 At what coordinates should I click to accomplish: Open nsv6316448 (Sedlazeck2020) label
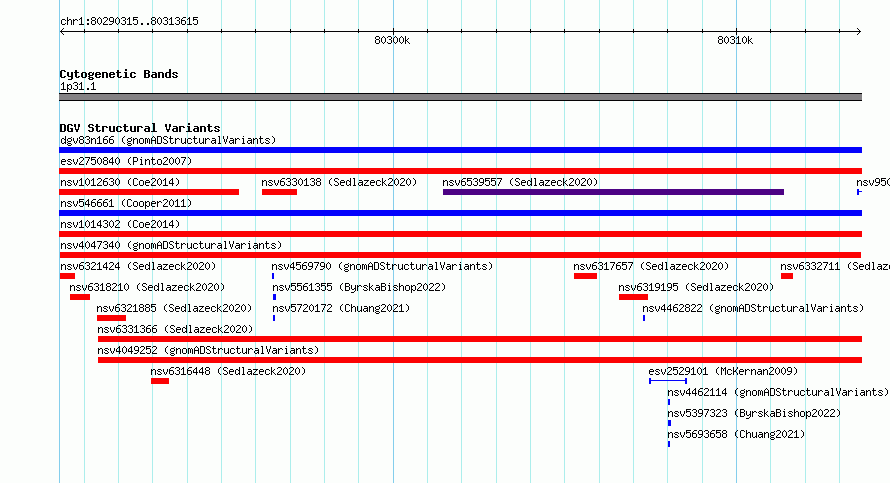[x=228, y=371]
